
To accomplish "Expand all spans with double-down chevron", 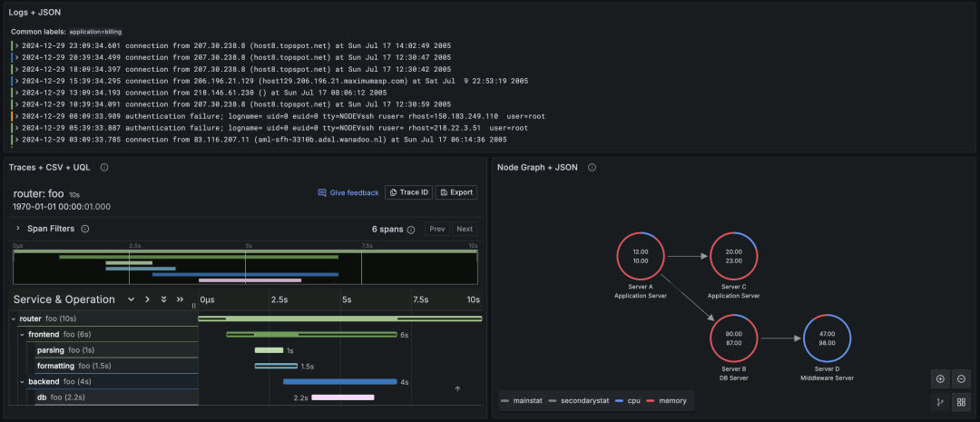I will tap(163, 299).
